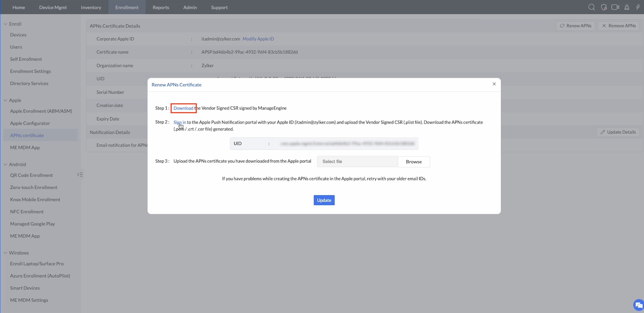Collapse the Apple section chevron
Image resolution: width=644 pixels, height=313 pixels.
coord(5,100)
